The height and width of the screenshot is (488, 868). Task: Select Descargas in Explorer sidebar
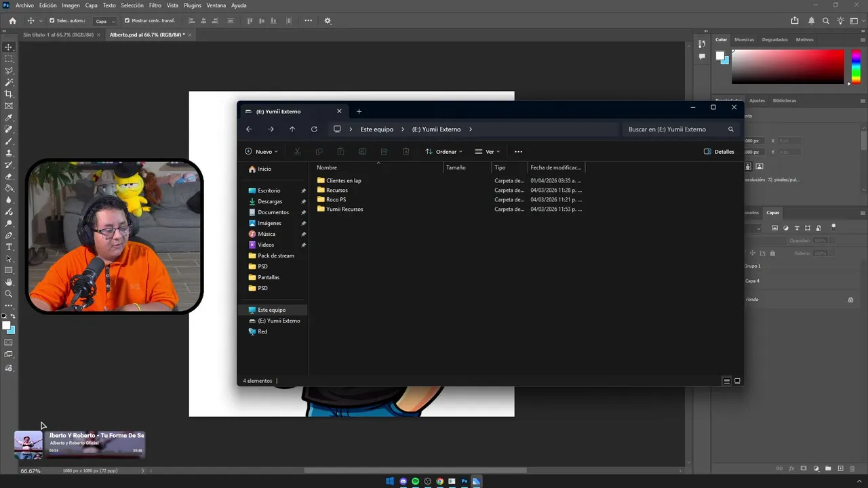(270, 201)
